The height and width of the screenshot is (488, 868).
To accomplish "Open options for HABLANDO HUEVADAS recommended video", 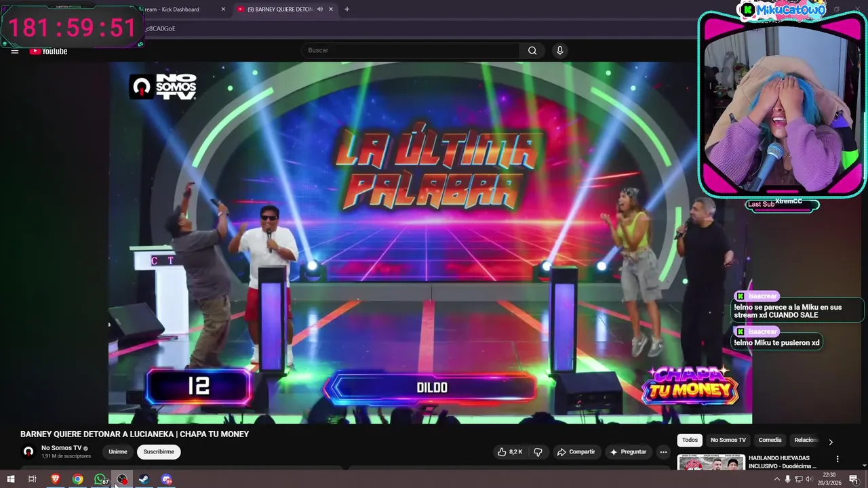I will coord(837,459).
